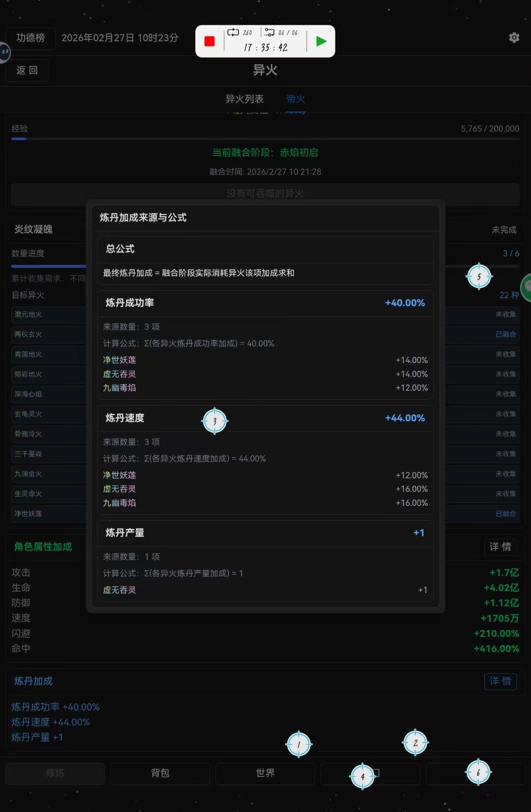This screenshot has height=812, width=531.
Task: Select 生灵命火 in target fire list
Action: click(29, 494)
